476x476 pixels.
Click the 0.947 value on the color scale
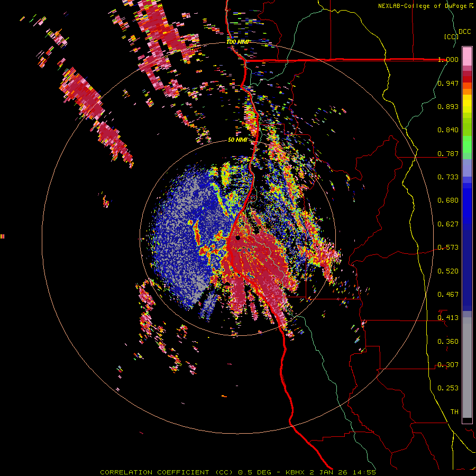coord(448,83)
